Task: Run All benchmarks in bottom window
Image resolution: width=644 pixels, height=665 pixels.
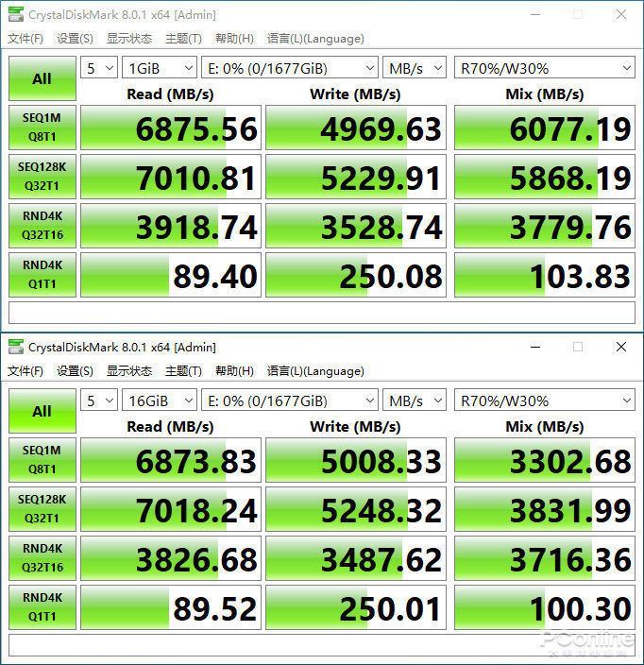Action: 42,411
